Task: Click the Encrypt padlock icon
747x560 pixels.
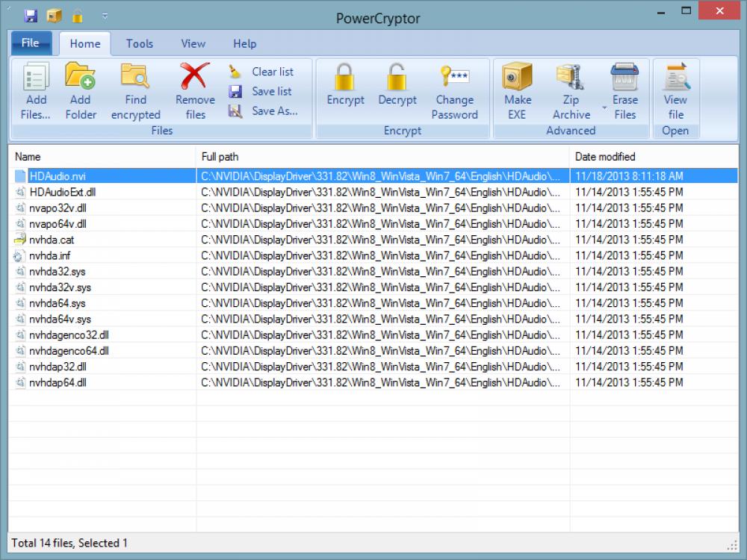Action: click(344, 78)
